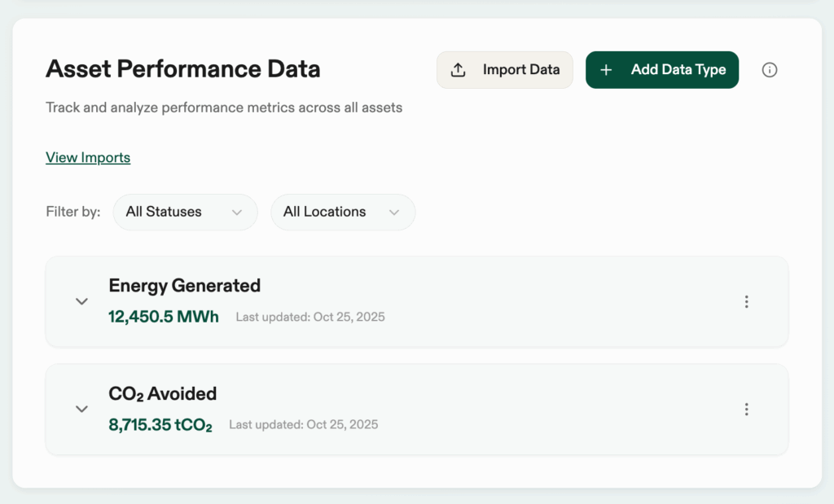Expand the CO₂ Avoided row chevron

coord(81,409)
